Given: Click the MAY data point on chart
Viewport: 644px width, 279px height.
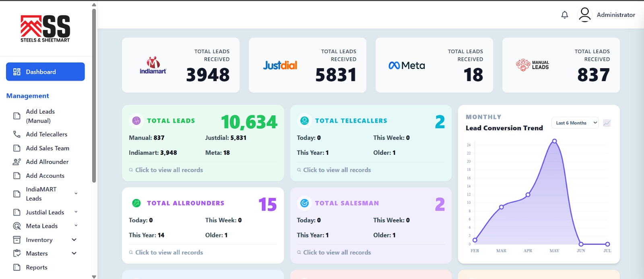Looking at the screenshot, I should [x=554, y=141].
